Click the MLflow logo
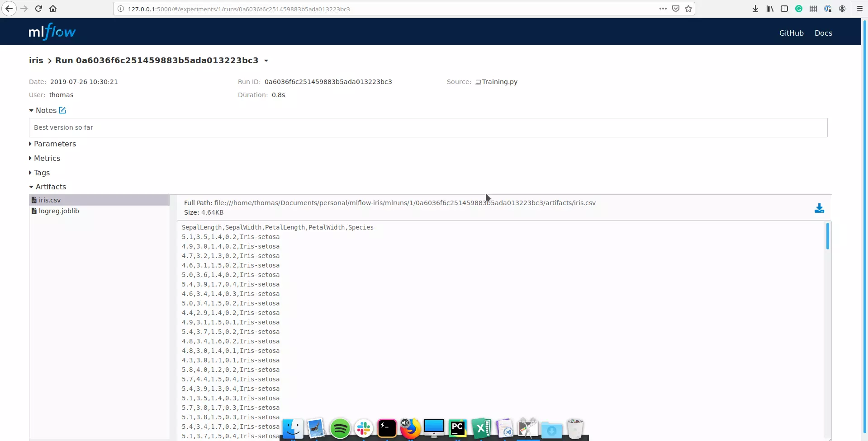Image resolution: width=868 pixels, height=441 pixels. (x=52, y=32)
